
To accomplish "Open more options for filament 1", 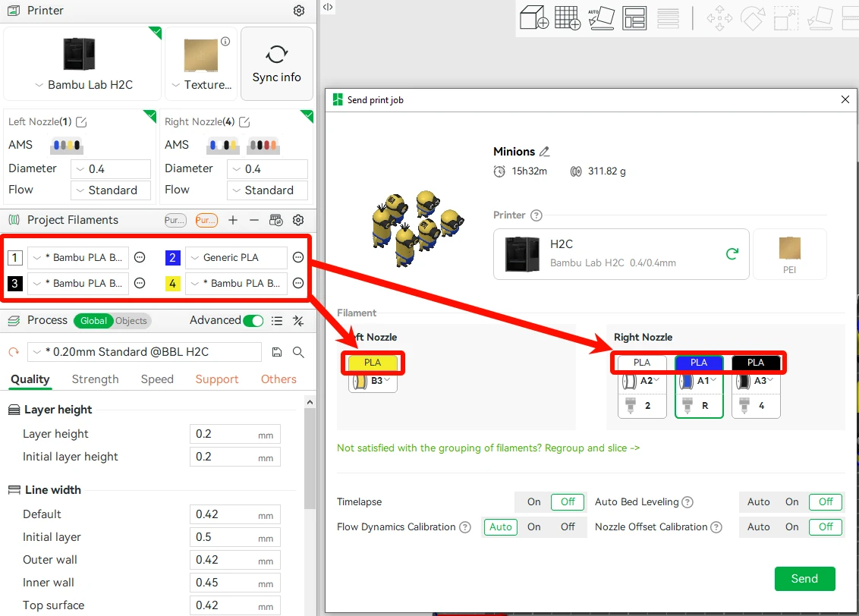I will point(140,257).
